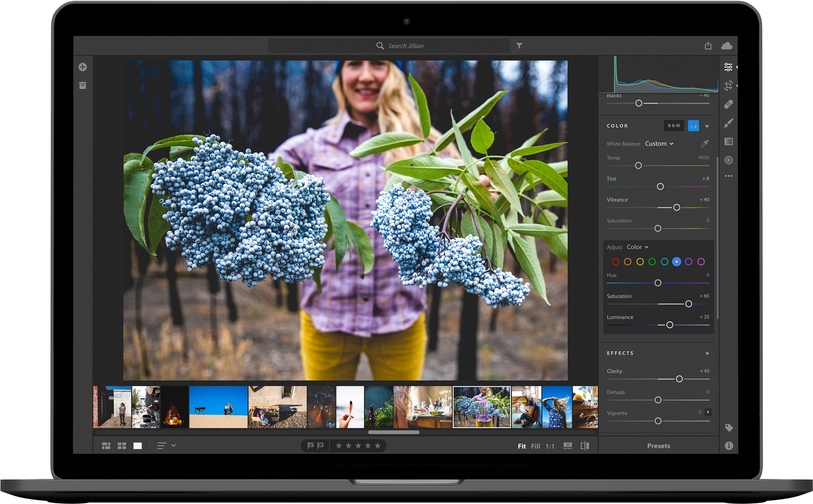Open the Adjust Color dropdown
Image resolution: width=813 pixels, height=504 pixels.
point(637,247)
